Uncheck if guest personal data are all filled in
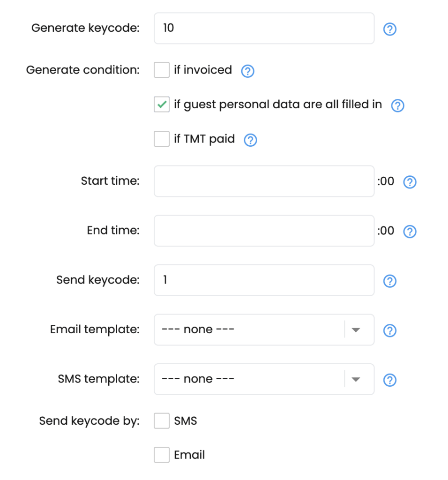Screen dimensions: 448x480 (161, 105)
